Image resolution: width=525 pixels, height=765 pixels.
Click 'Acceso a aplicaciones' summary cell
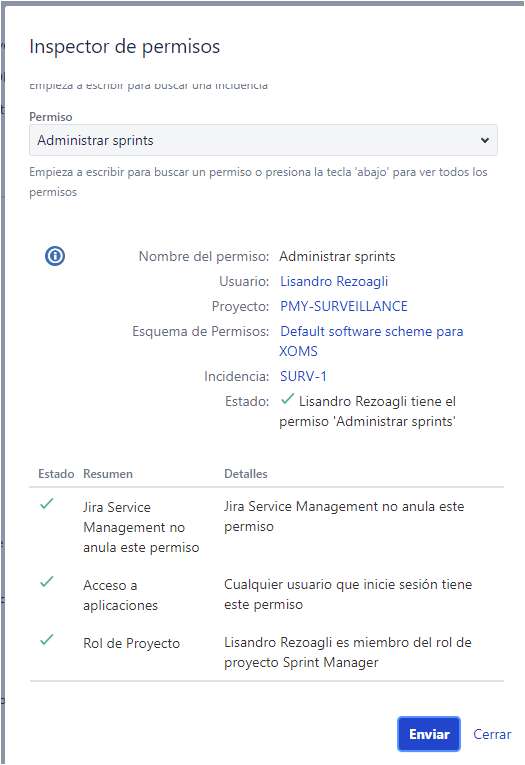coord(120,595)
